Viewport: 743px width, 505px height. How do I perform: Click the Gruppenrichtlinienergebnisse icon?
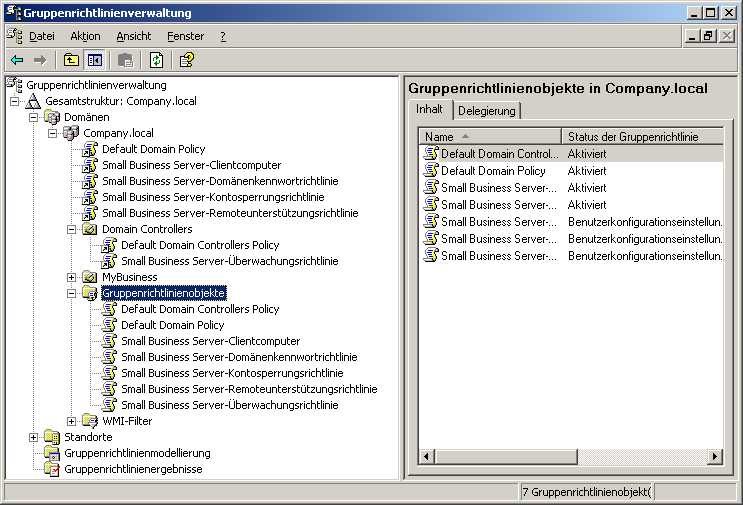52,469
